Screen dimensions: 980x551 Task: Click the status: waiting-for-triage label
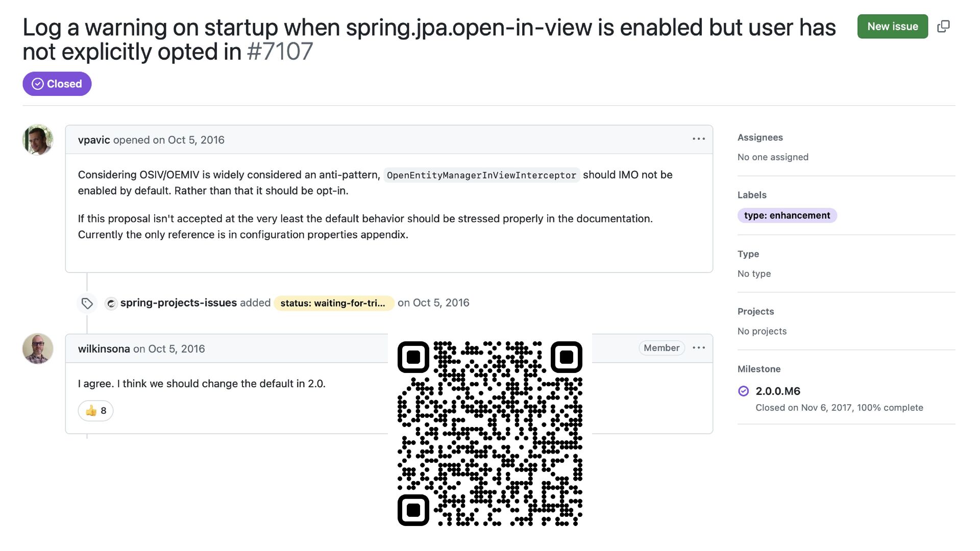coord(333,303)
